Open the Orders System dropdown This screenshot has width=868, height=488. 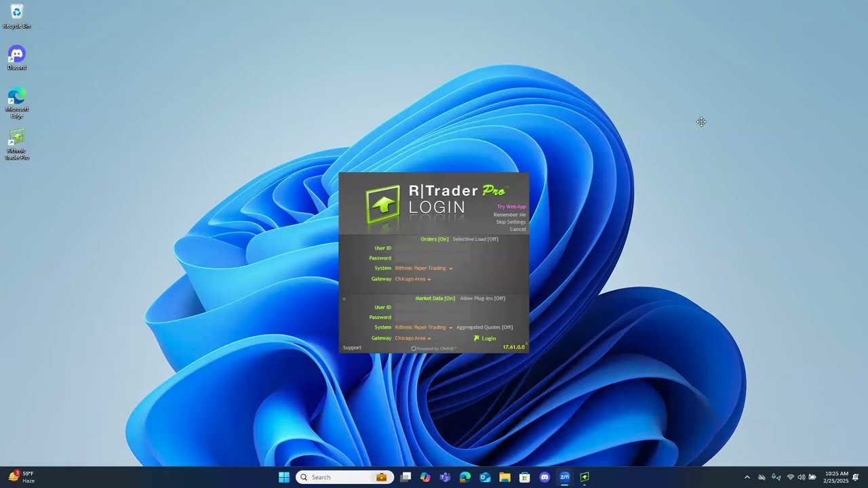coord(424,268)
